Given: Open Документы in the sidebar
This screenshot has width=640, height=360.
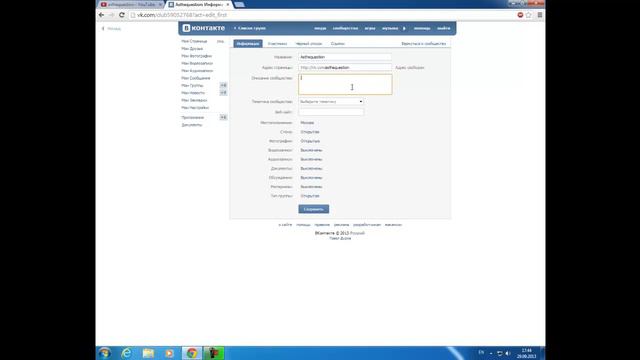Looking at the screenshot, I should 191,125.
